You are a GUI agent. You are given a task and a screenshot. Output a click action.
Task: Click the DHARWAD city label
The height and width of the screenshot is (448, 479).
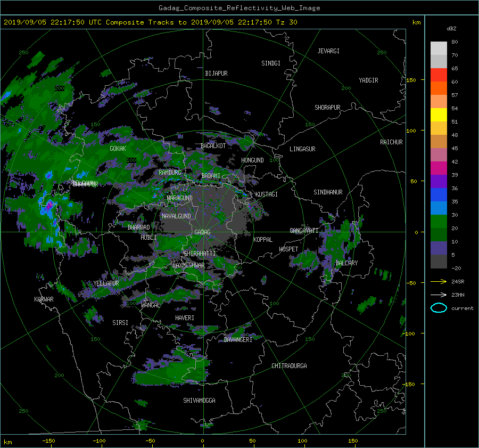(139, 227)
